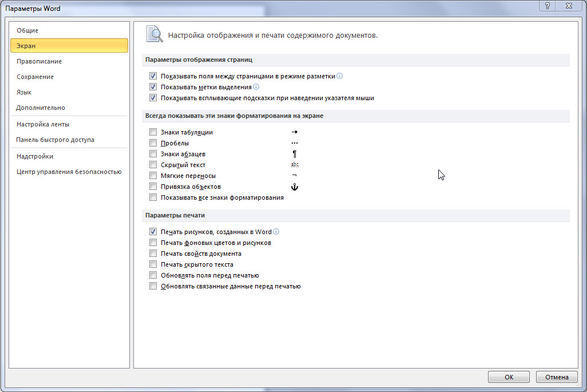Click the soft hyphen symbol icon
The height and width of the screenshot is (392, 587).
click(294, 175)
